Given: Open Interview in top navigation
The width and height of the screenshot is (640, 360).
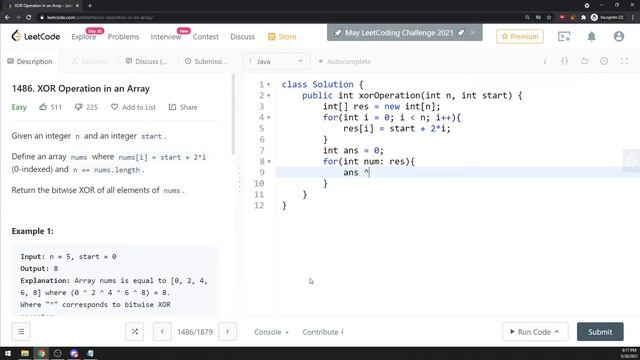Looking at the screenshot, I should pos(166,37).
